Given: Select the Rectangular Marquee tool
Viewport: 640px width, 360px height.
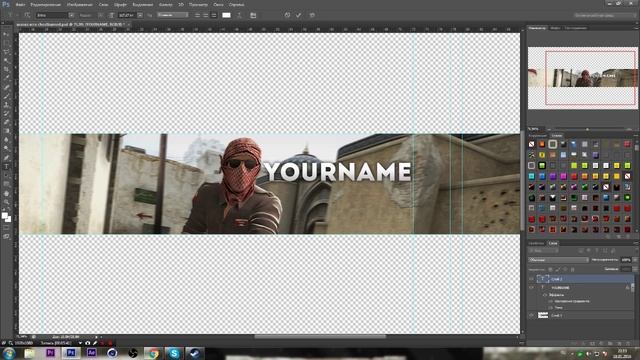Looking at the screenshot, I should [x=6, y=43].
